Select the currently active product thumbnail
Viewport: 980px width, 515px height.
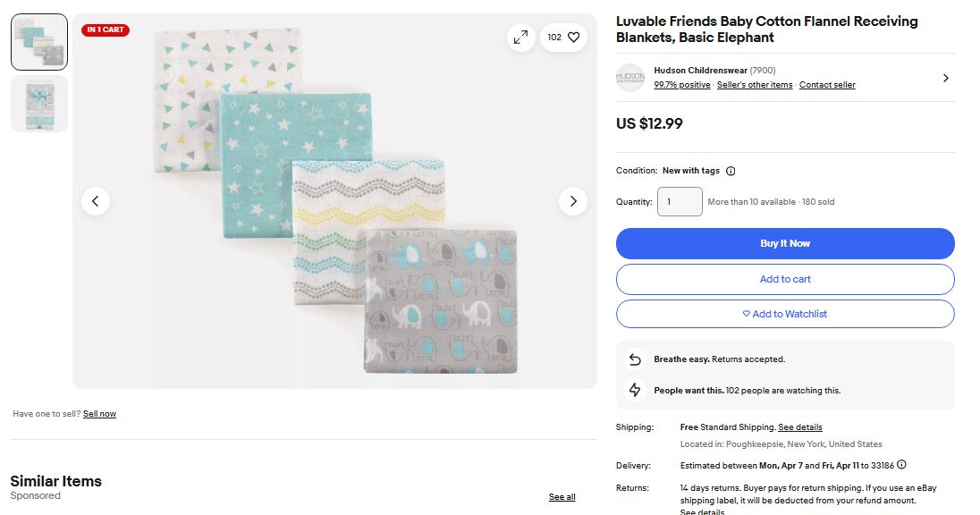[38, 41]
